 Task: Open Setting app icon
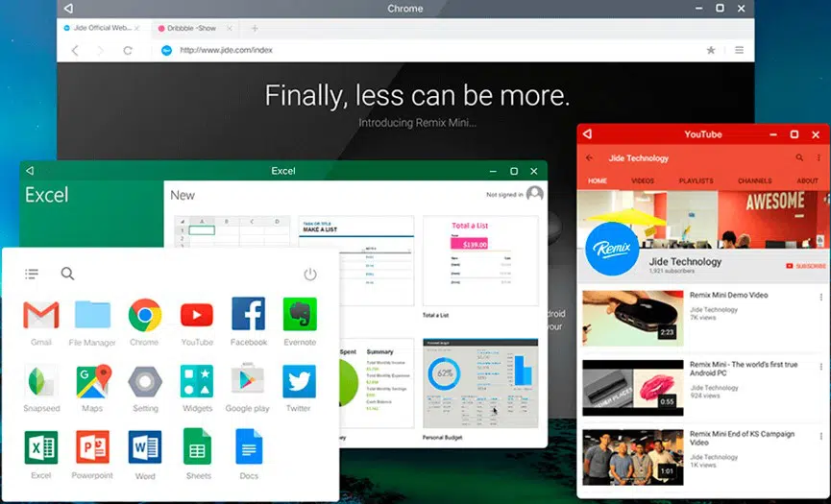145,381
